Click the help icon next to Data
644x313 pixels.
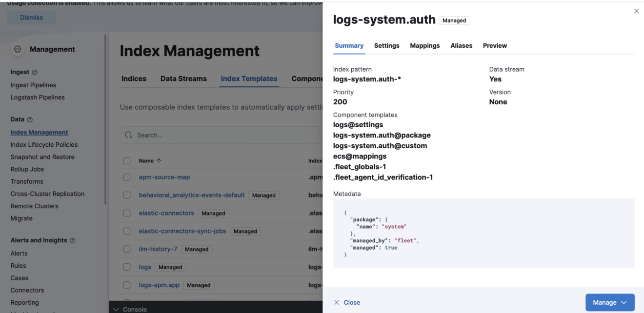29,118
